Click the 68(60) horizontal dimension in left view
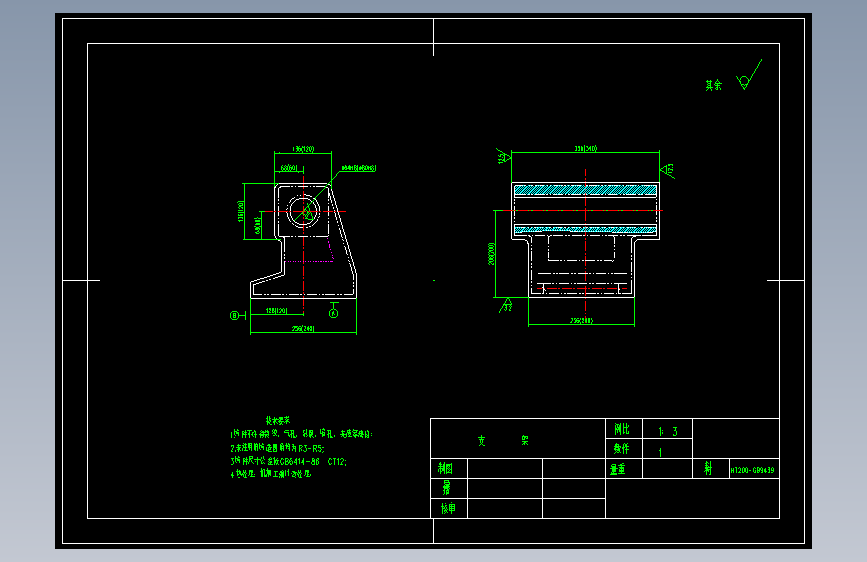Viewport: 867px width, 562px height. [x=289, y=168]
